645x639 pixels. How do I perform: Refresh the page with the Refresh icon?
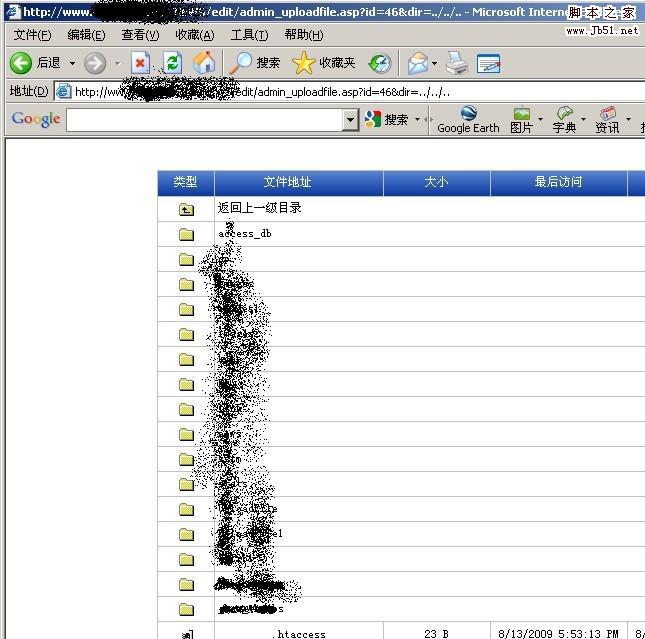(x=172, y=63)
